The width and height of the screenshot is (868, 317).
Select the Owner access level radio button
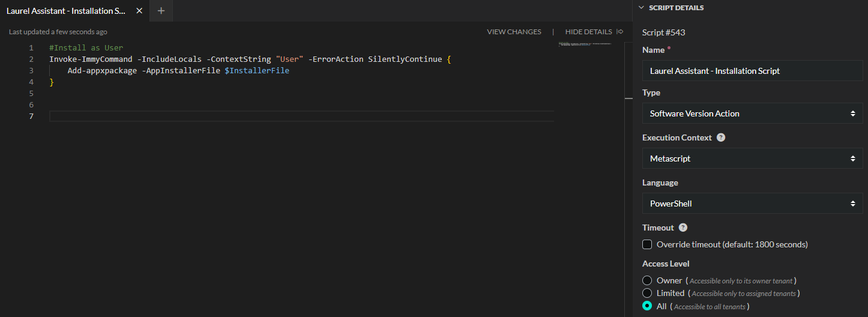(x=647, y=280)
